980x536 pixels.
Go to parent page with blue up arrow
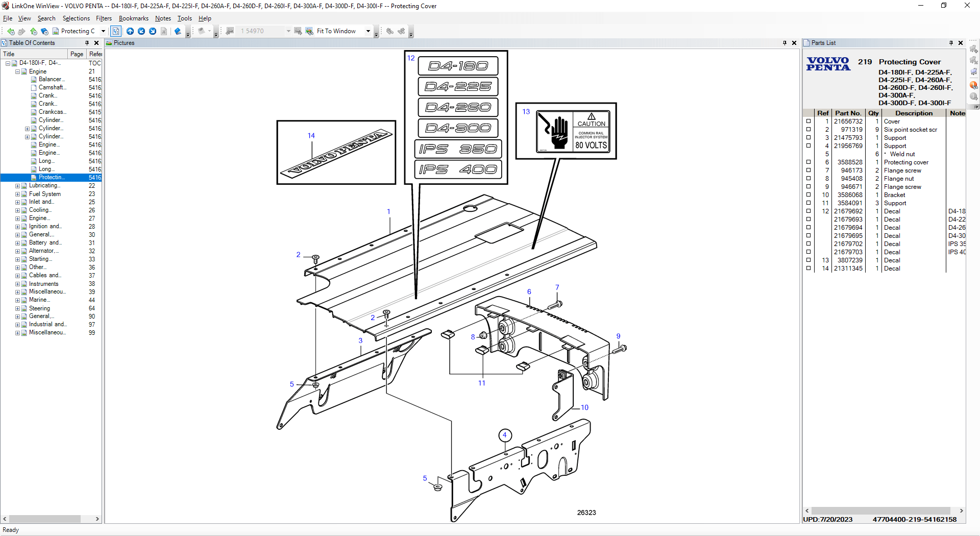pyautogui.click(x=130, y=31)
